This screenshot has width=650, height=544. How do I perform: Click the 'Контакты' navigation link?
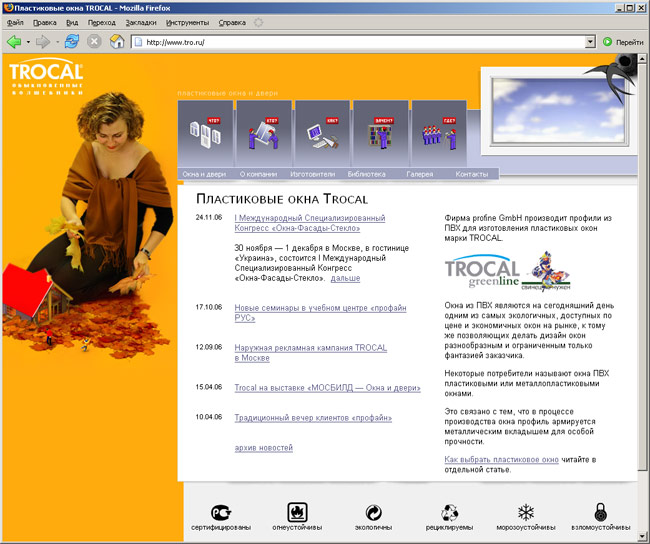[471, 174]
